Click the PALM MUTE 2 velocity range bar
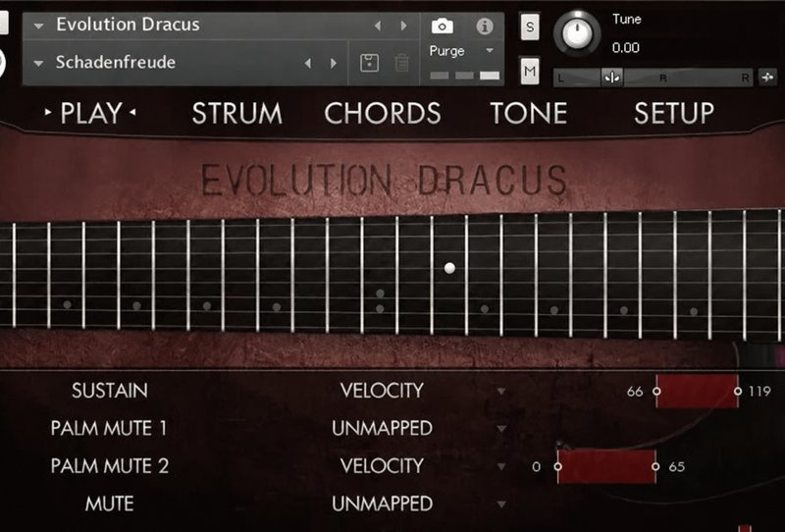The image size is (785, 532). tap(606, 466)
